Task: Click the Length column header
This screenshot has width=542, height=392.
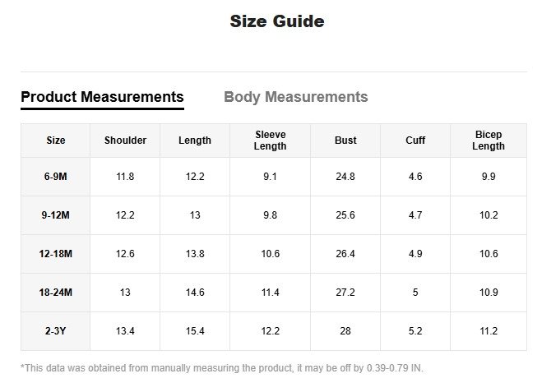Action: [x=195, y=141]
